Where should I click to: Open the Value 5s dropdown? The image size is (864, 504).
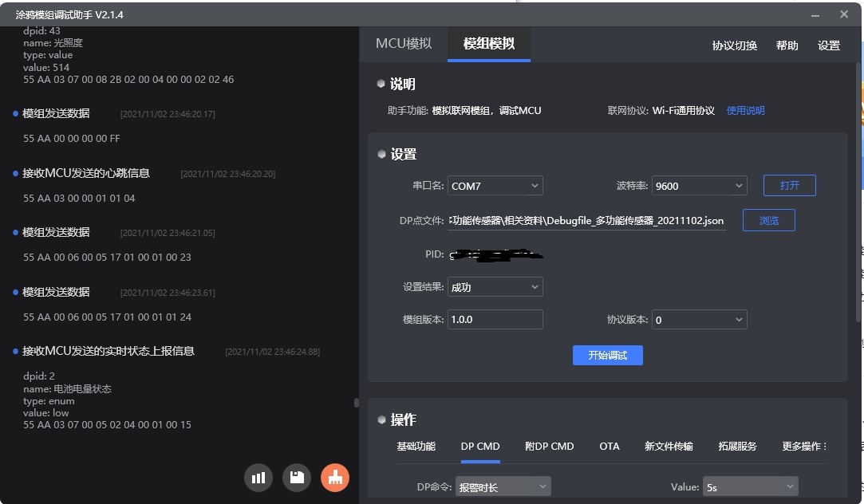tap(750, 486)
